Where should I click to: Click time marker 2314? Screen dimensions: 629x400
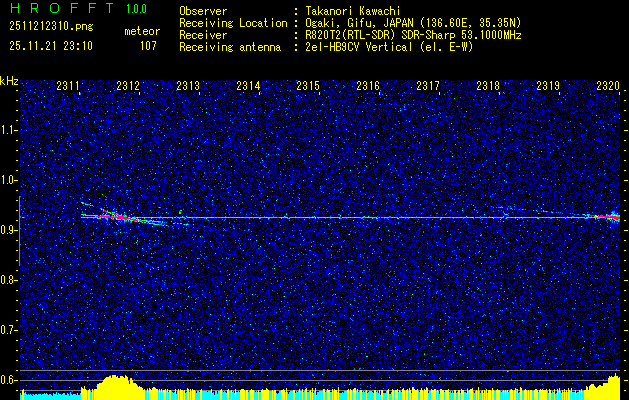(248, 85)
